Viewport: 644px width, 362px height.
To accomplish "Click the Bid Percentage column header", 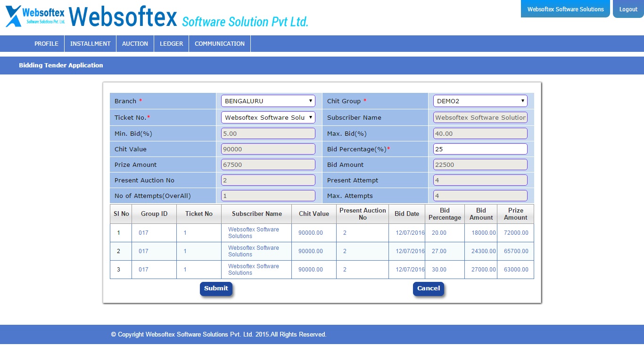I will (445, 214).
